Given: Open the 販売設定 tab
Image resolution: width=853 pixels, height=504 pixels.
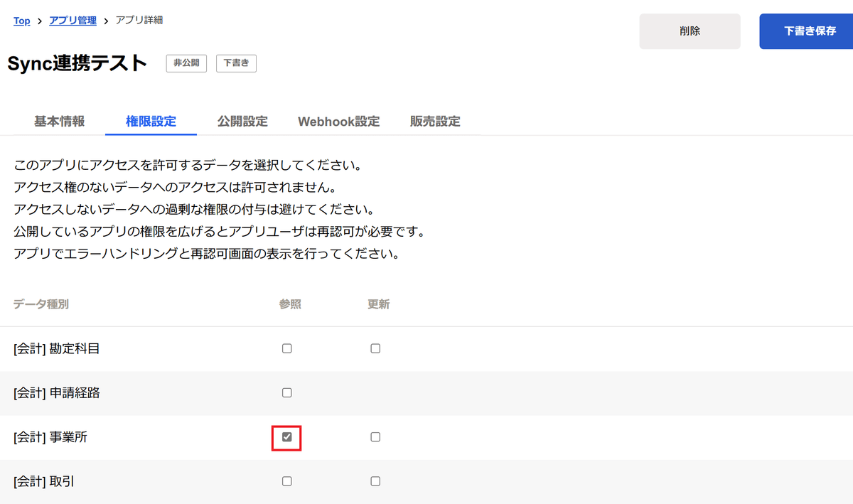Looking at the screenshot, I should (436, 121).
